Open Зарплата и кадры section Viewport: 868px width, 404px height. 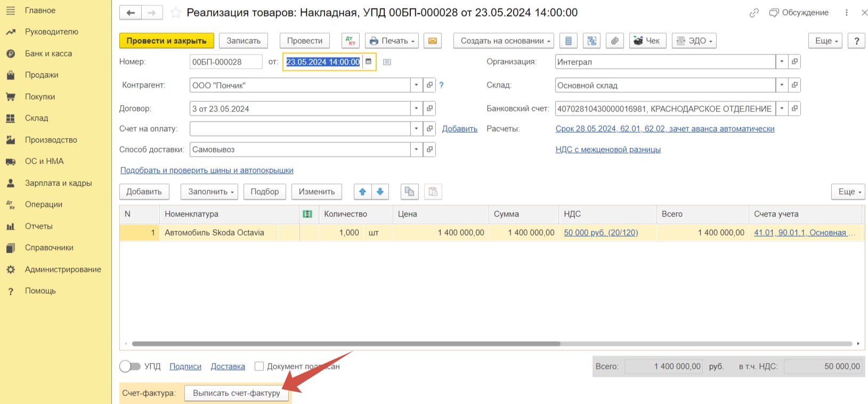58,183
